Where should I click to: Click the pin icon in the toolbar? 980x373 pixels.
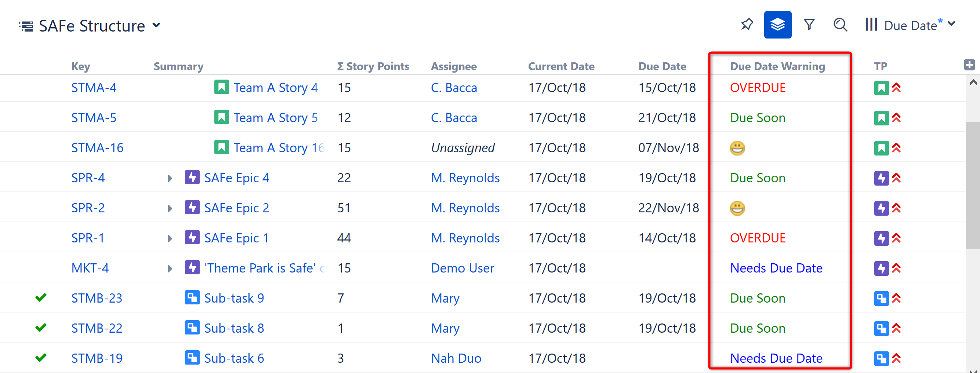coord(747,25)
